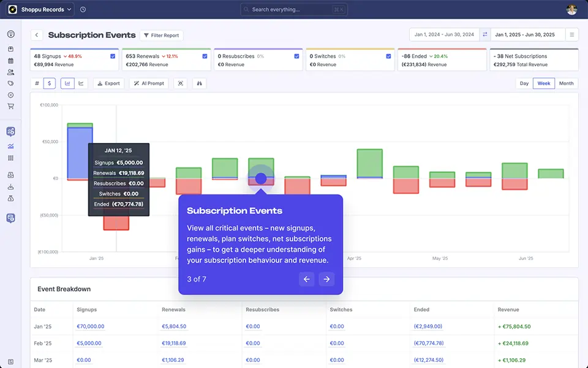Screen dimensions: 588x368
Task: Open the shopping cart icon in the sidebar
Action: click(10, 106)
